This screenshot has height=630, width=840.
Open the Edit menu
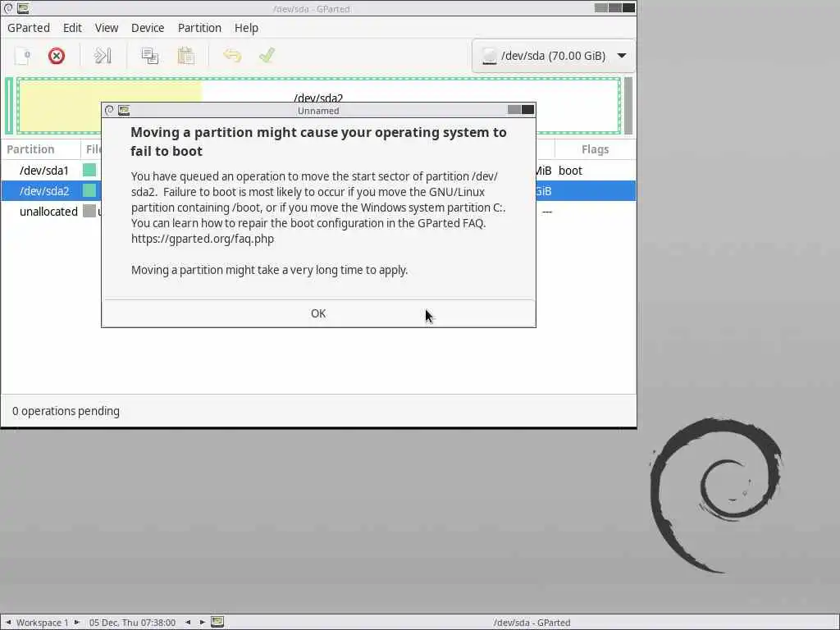pyautogui.click(x=72, y=28)
